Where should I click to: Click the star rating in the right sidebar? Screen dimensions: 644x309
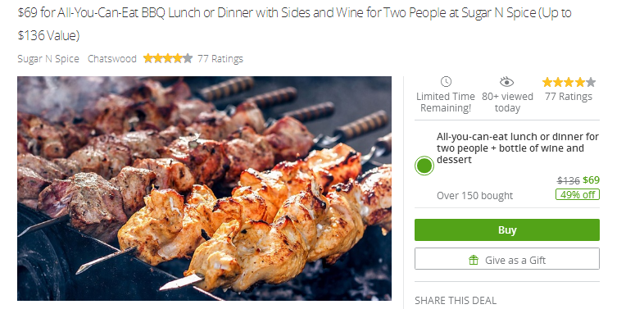point(569,83)
